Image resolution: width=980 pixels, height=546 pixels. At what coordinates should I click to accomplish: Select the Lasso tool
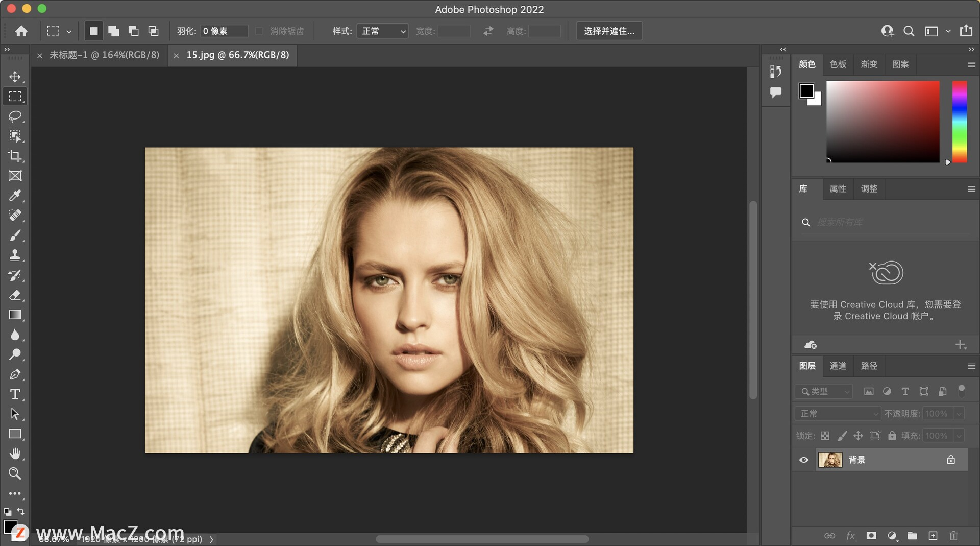tap(15, 116)
